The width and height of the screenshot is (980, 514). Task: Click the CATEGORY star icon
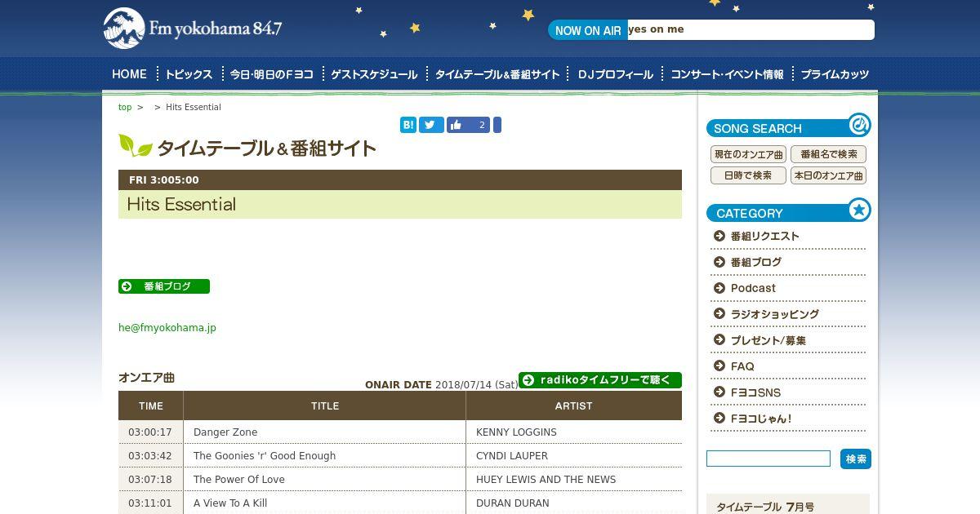point(859,210)
